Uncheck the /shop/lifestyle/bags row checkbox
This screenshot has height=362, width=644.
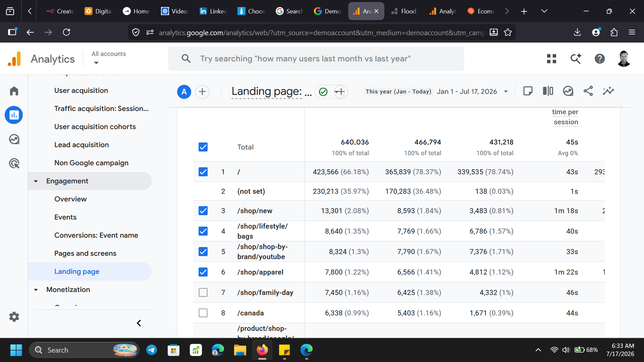tap(203, 231)
